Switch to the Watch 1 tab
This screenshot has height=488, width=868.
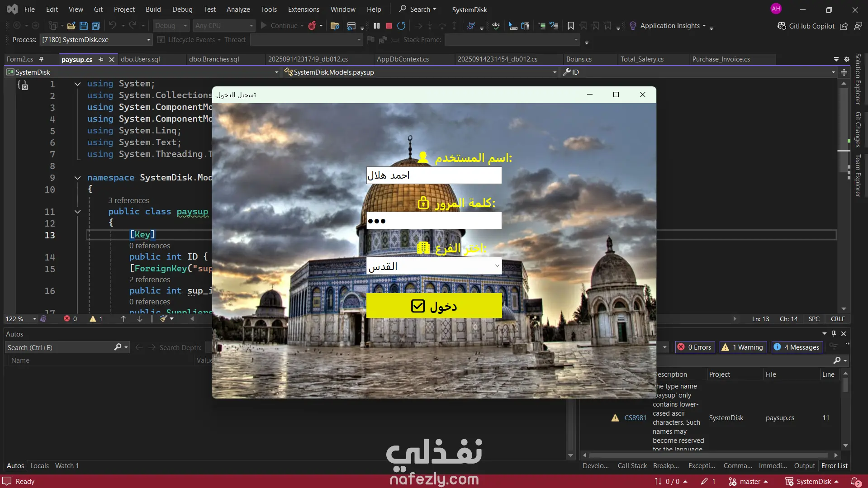67,466
